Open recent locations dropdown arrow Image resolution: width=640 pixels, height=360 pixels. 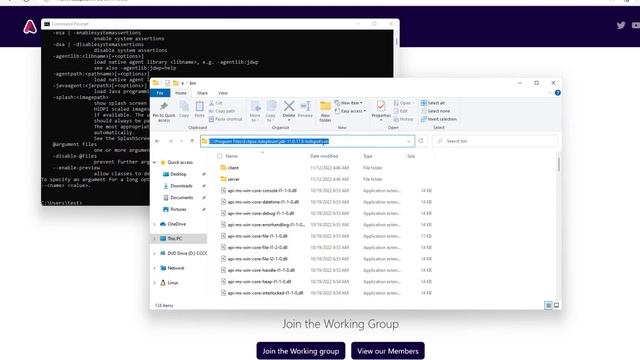(x=181, y=141)
